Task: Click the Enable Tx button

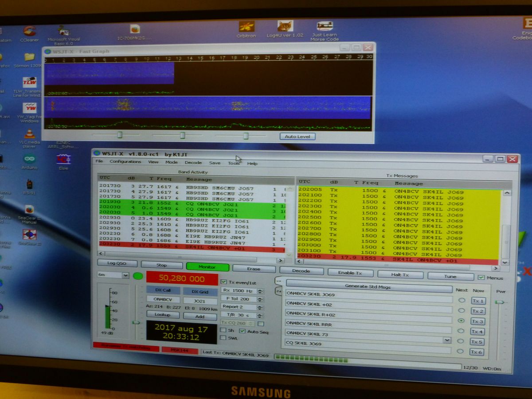Action: click(350, 273)
